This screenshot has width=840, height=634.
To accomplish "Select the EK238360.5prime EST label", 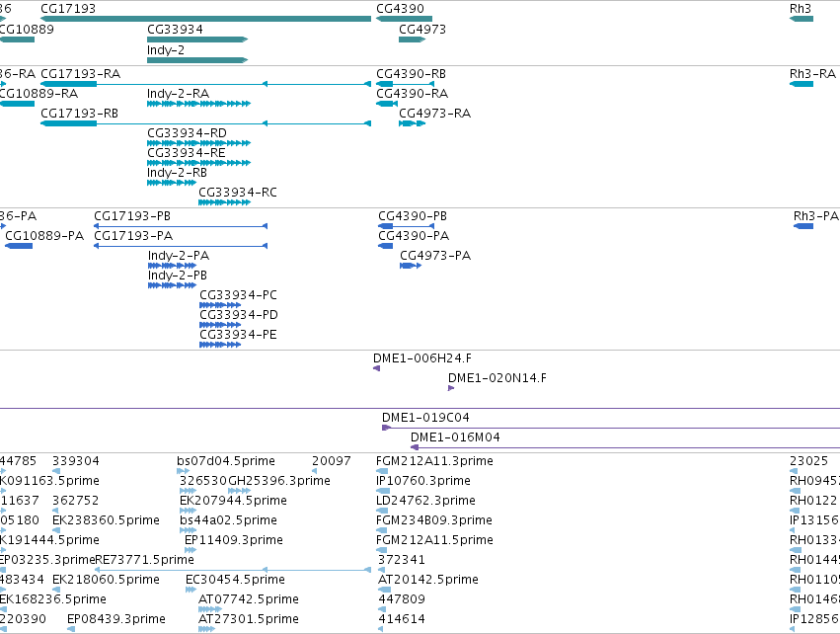I will coord(106,520).
